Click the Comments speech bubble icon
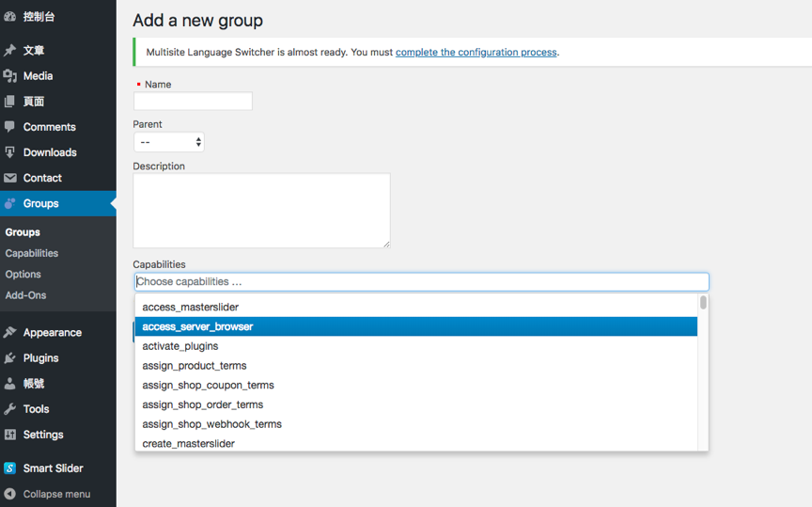812x507 pixels. pos(10,127)
